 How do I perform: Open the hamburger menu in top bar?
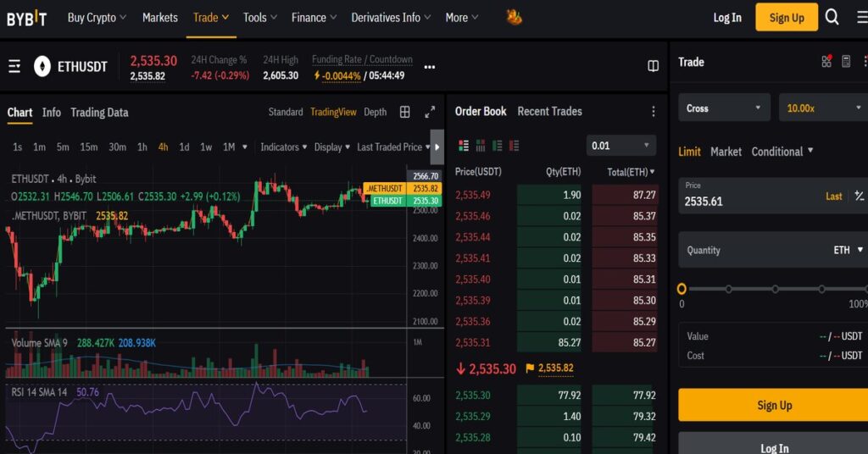[x=862, y=17]
